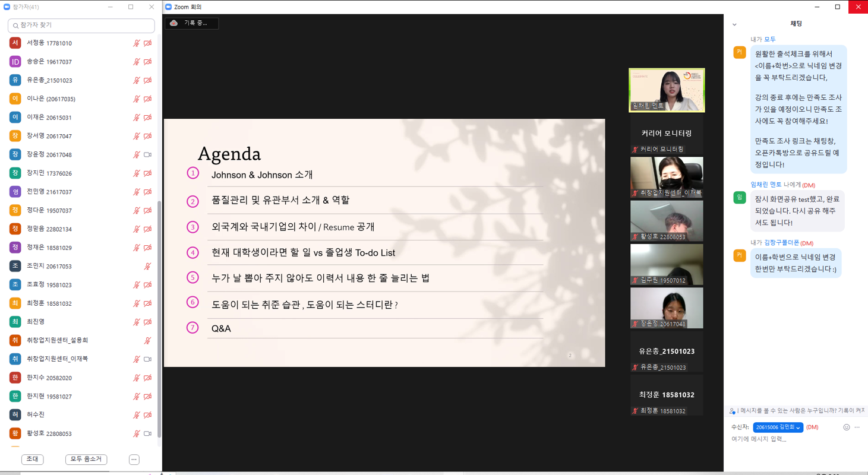
Task: Click the participants list vertical scrollbar
Action: (159, 321)
